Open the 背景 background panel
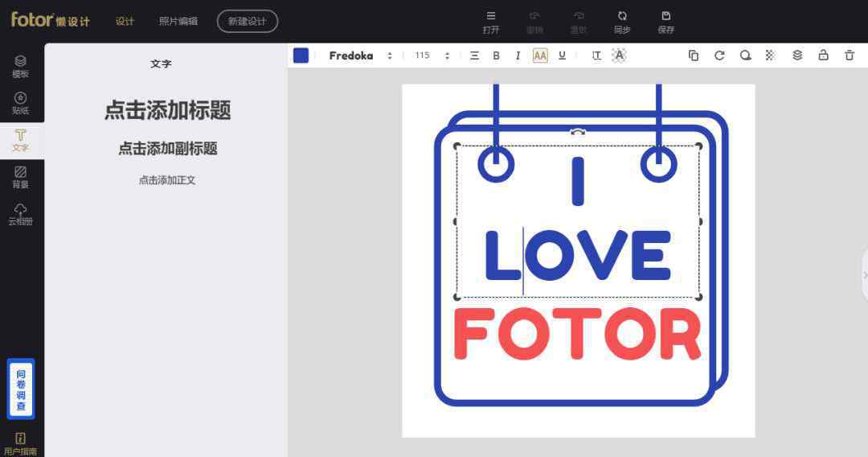The image size is (868, 457). coord(20,177)
